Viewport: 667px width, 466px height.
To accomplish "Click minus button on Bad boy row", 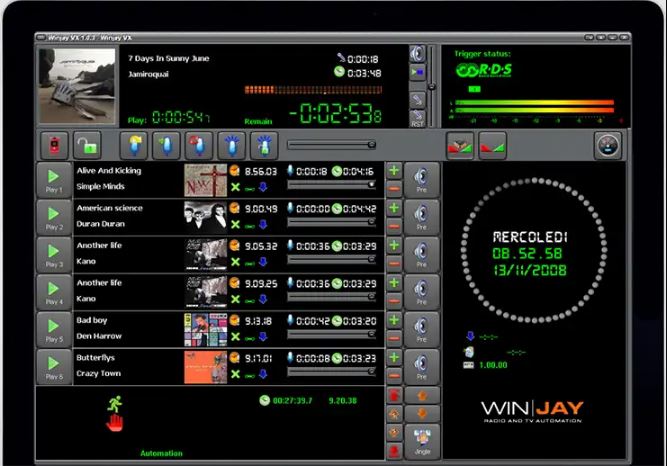I will [394, 339].
